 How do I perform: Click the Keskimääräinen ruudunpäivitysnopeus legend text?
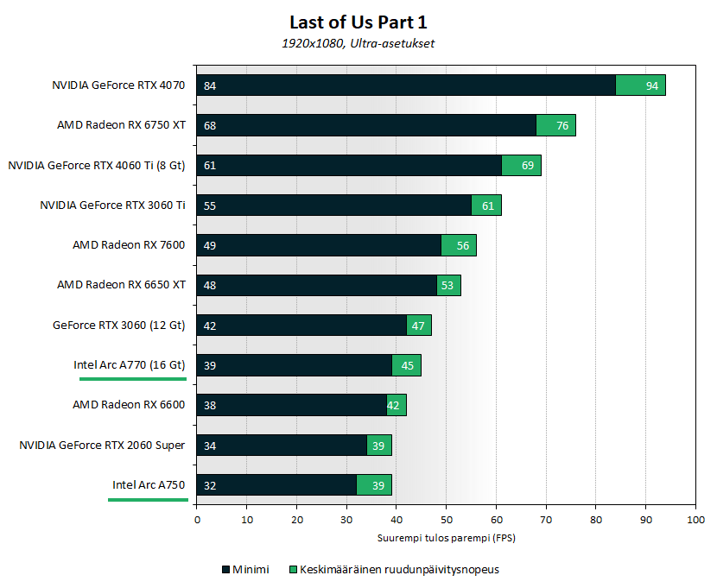coord(399,570)
